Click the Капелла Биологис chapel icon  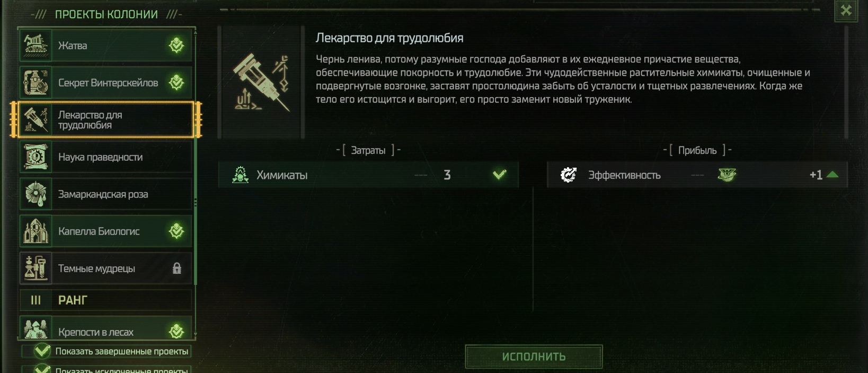[36, 231]
